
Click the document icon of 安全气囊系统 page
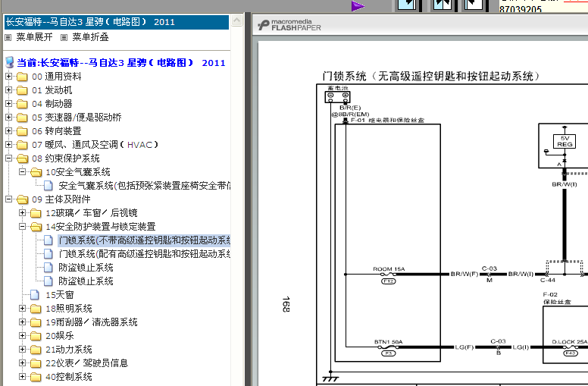(48, 186)
